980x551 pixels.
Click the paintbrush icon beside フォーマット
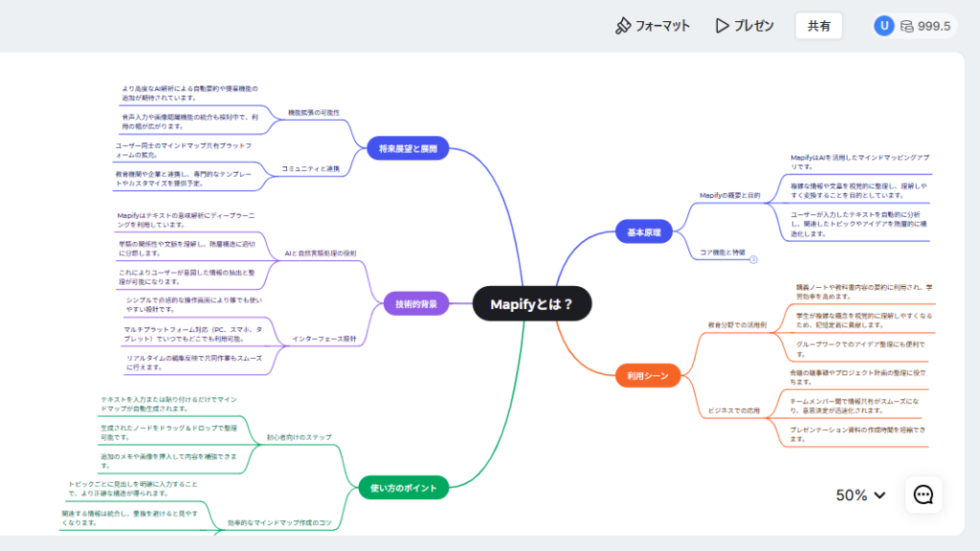click(623, 26)
